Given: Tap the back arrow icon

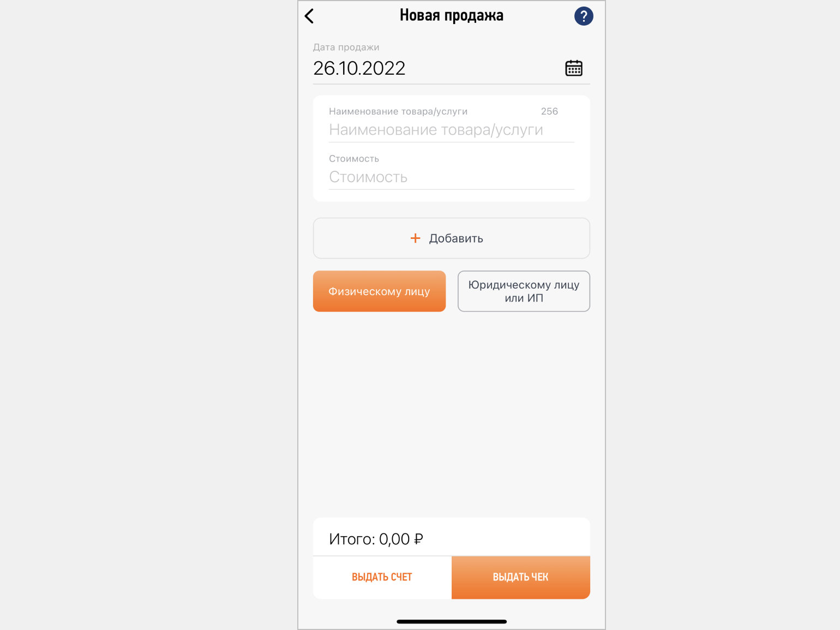Looking at the screenshot, I should pyautogui.click(x=309, y=16).
